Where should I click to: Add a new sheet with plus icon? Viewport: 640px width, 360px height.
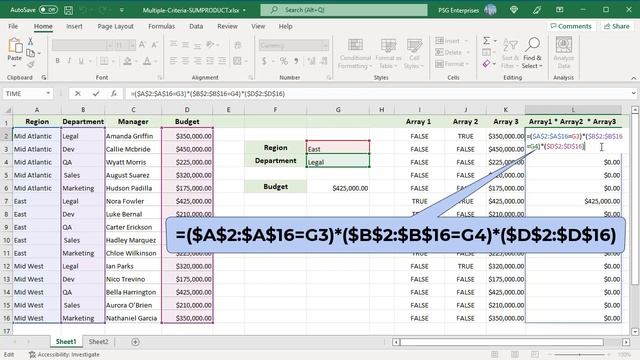point(135,342)
